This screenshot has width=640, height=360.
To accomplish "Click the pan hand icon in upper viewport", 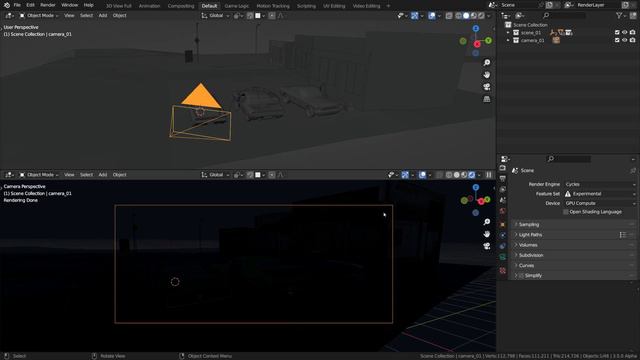I will (x=487, y=75).
